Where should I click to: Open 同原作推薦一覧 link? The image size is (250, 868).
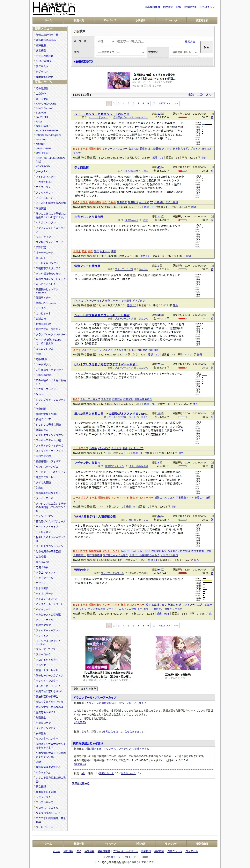(x=81, y=783)
